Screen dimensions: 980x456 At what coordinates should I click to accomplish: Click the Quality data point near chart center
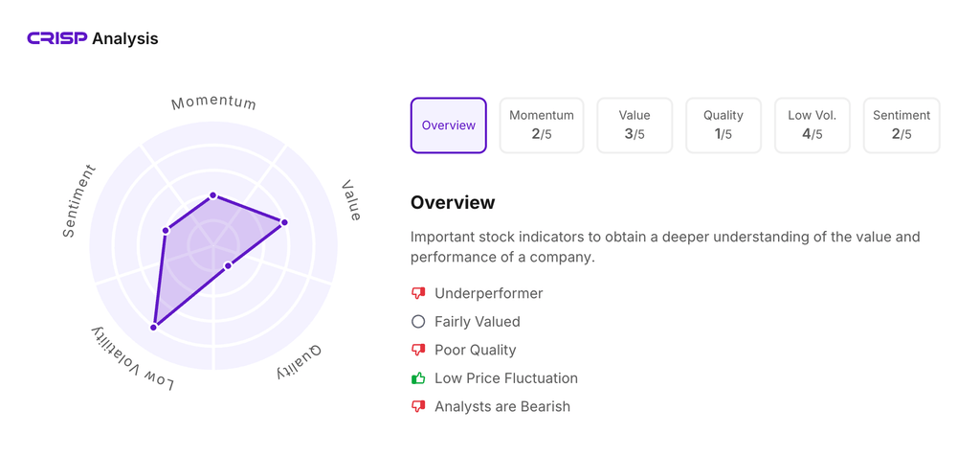click(228, 265)
